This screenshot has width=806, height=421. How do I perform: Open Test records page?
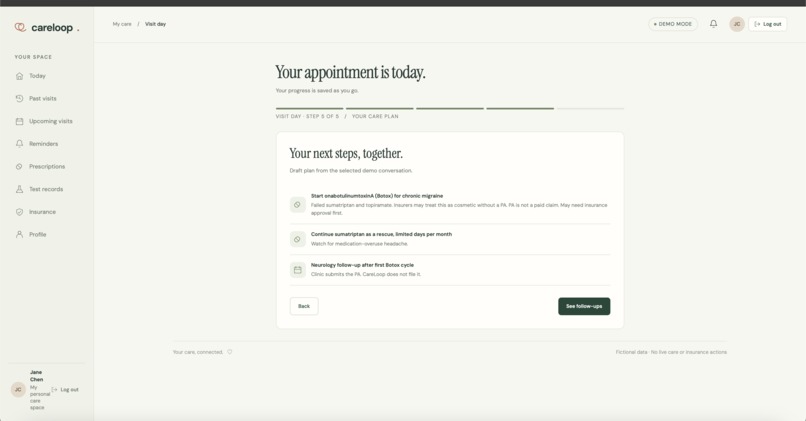coord(47,189)
